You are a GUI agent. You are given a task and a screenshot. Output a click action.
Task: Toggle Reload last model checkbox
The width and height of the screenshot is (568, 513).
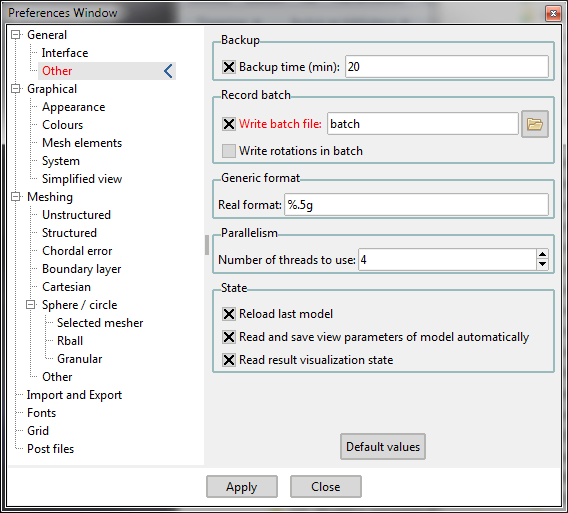point(229,314)
